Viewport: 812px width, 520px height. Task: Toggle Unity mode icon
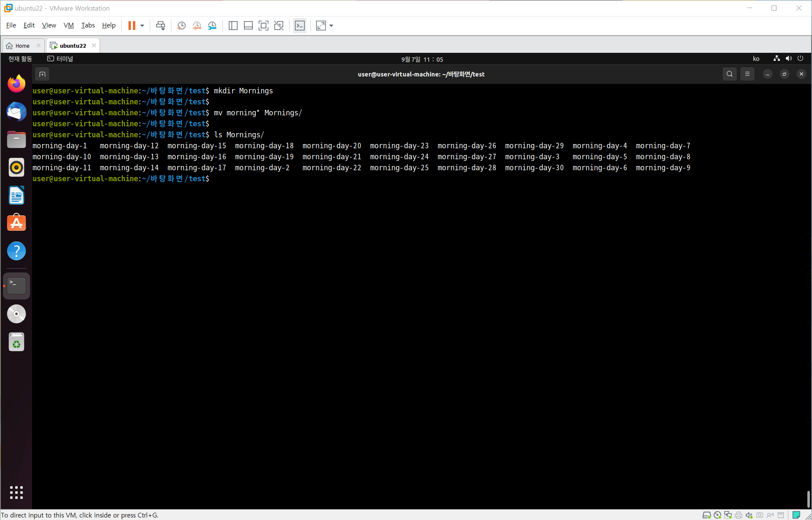(279, 26)
